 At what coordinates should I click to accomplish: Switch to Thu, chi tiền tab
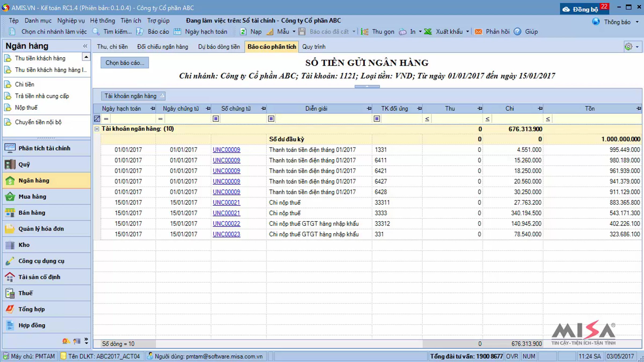point(112,47)
